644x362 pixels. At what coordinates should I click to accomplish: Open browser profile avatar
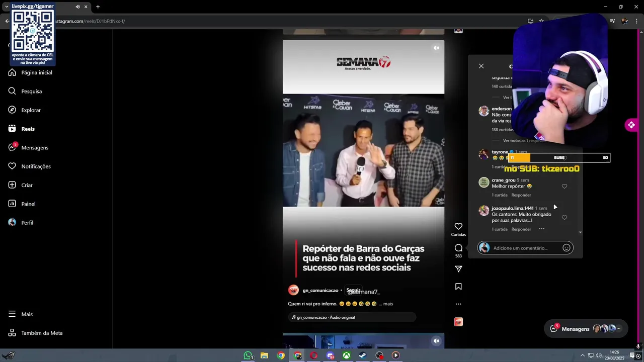(624, 21)
